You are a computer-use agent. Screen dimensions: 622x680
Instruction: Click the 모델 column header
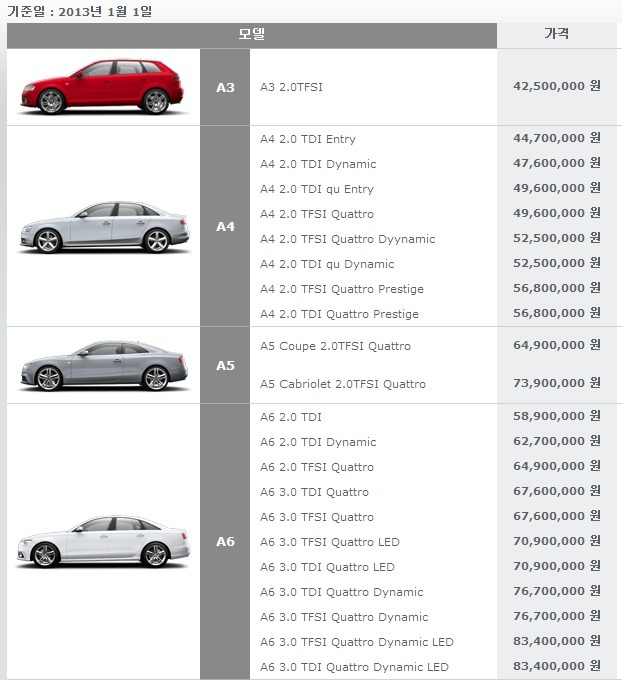click(x=252, y=35)
